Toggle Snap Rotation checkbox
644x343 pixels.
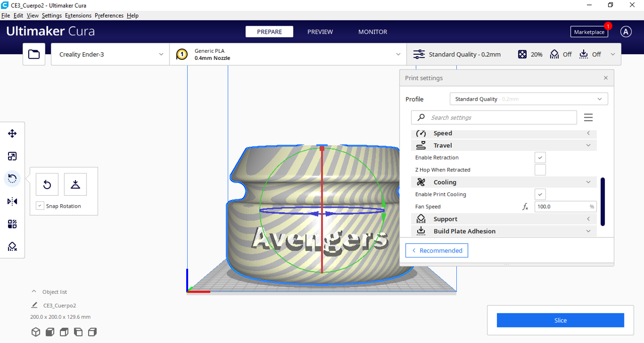point(40,206)
